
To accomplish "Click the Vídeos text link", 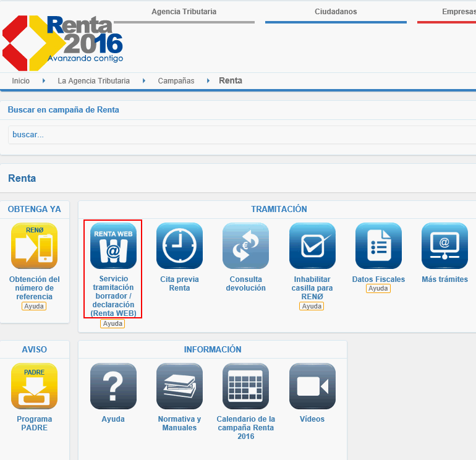I will [x=312, y=419].
